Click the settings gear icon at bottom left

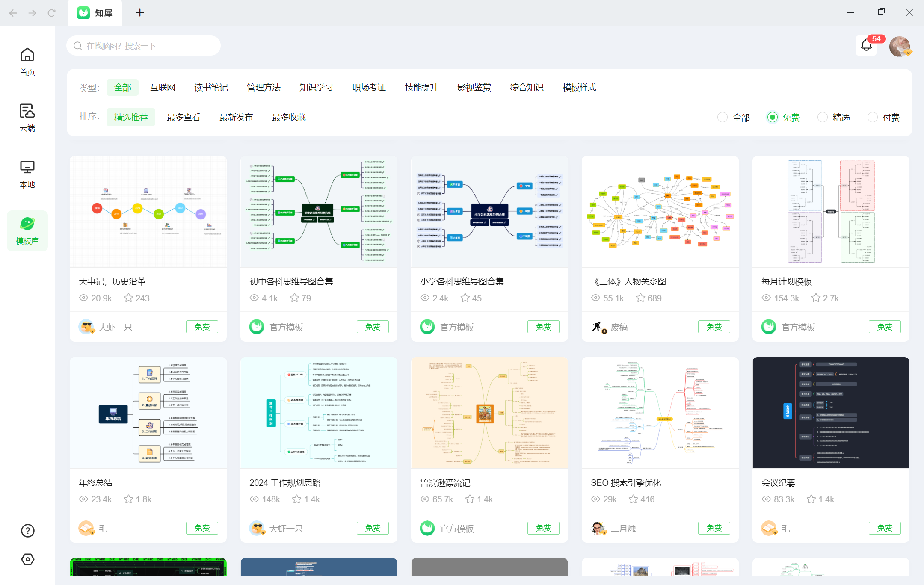tap(28, 559)
